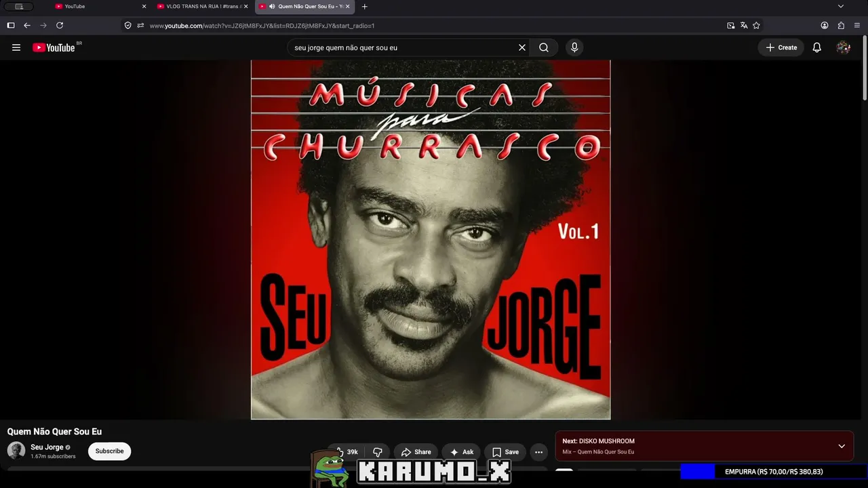The width and height of the screenshot is (868, 488).
Task: Open picture-in-picture icon in address bar
Action: (731, 26)
